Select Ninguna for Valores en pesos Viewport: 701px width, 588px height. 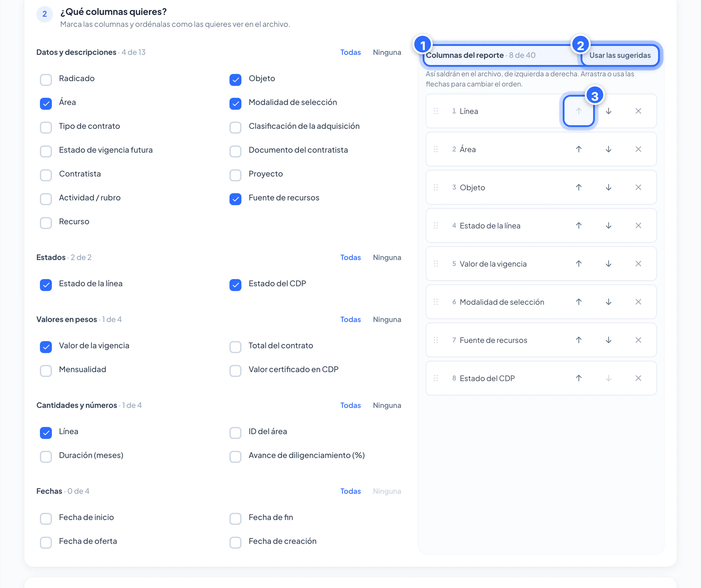point(387,320)
